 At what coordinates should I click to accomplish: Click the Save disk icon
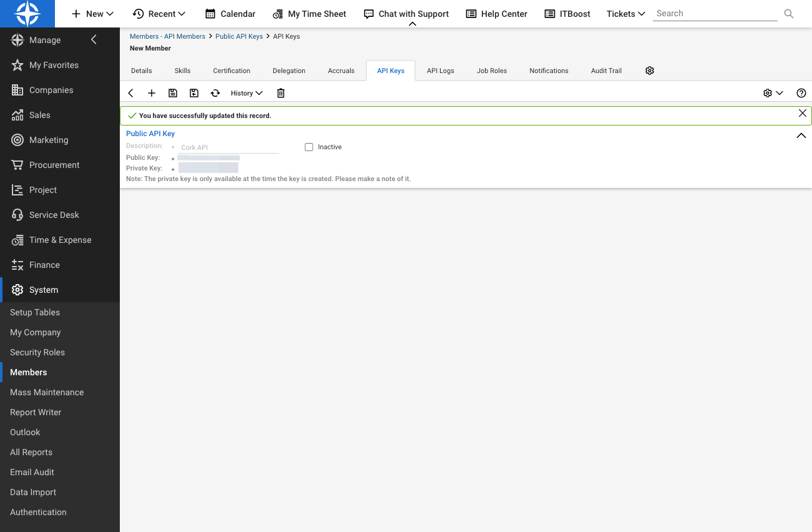(173, 93)
